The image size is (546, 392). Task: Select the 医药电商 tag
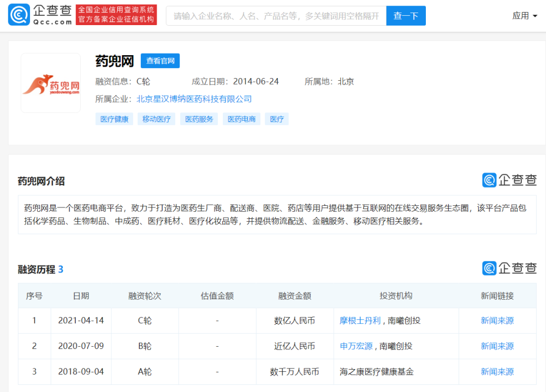click(241, 119)
